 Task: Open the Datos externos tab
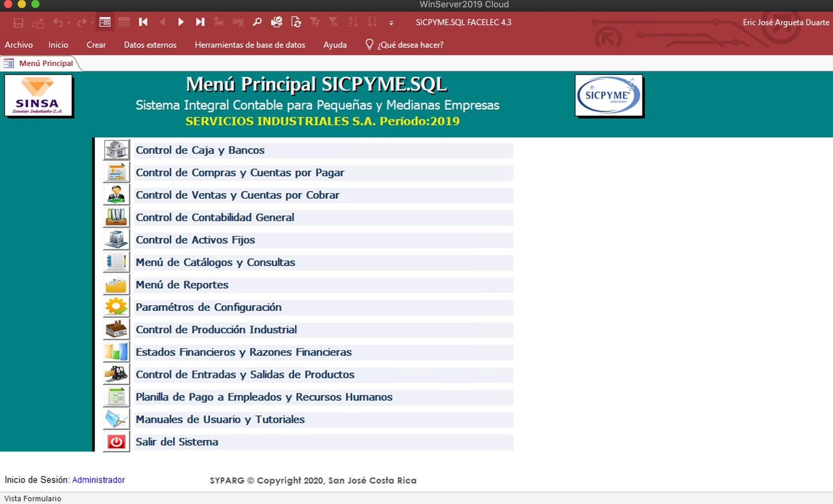click(150, 45)
